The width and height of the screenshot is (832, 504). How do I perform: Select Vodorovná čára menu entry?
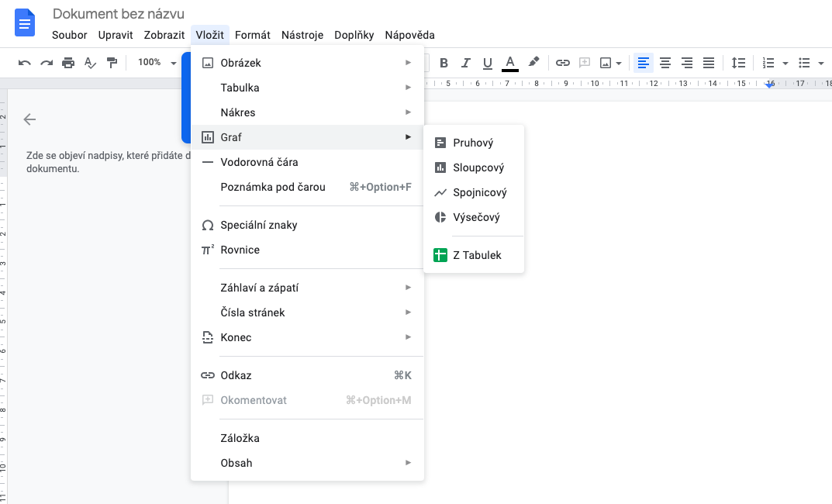tap(259, 162)
